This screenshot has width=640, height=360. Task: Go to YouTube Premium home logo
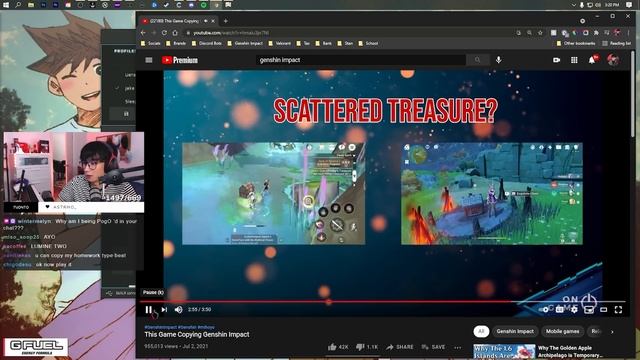pyautogui.click(x=180, y=60)
